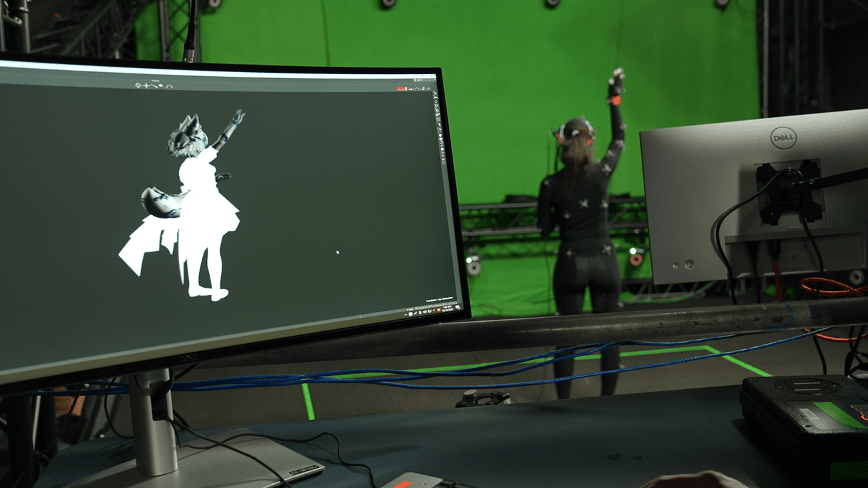Viewport: 868px width, 488px height.
Task: Click the Add (+) icon on the upper toolbar
Action: point(146,86)
